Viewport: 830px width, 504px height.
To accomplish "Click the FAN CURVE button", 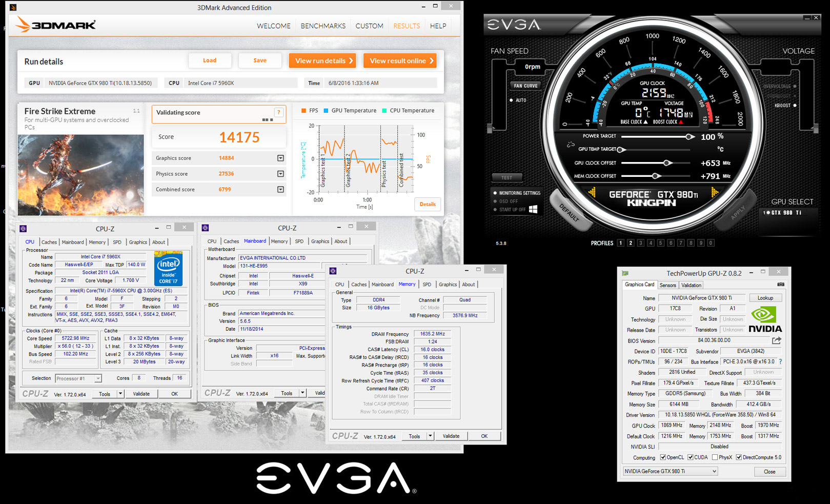I will pyautogui.click(x=525, y=86).
